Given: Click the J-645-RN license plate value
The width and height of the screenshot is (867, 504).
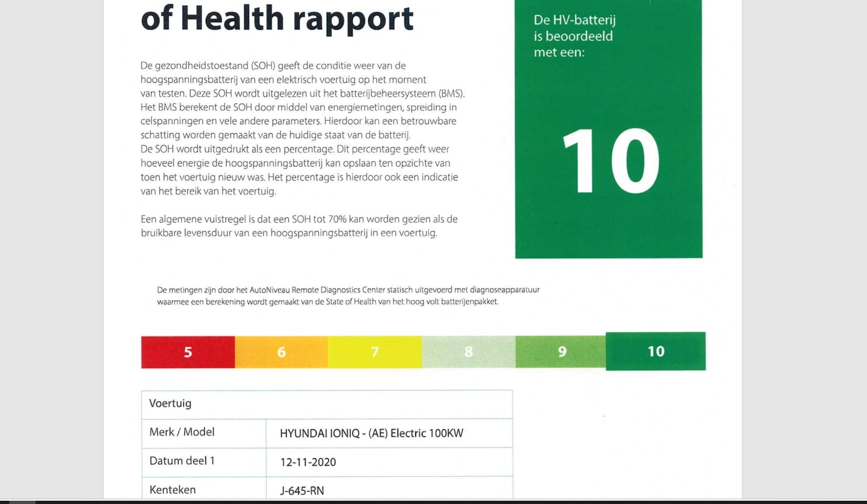Looking at the screenshot, I should pos(302,491).
